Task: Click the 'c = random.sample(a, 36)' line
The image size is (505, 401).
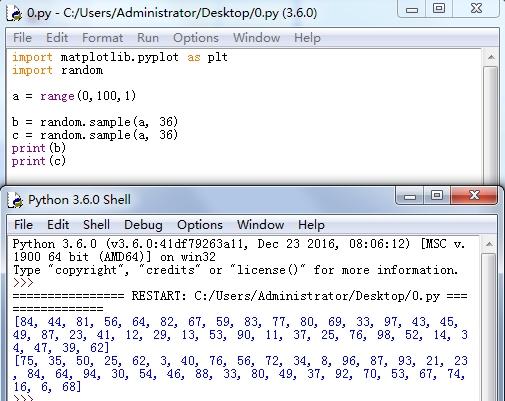Action: (x=95, y=135)
